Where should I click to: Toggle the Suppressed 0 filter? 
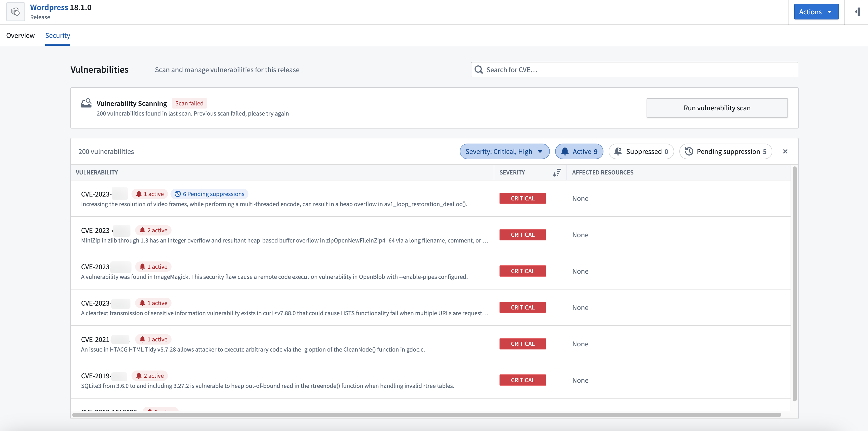(x=641, y=152)
